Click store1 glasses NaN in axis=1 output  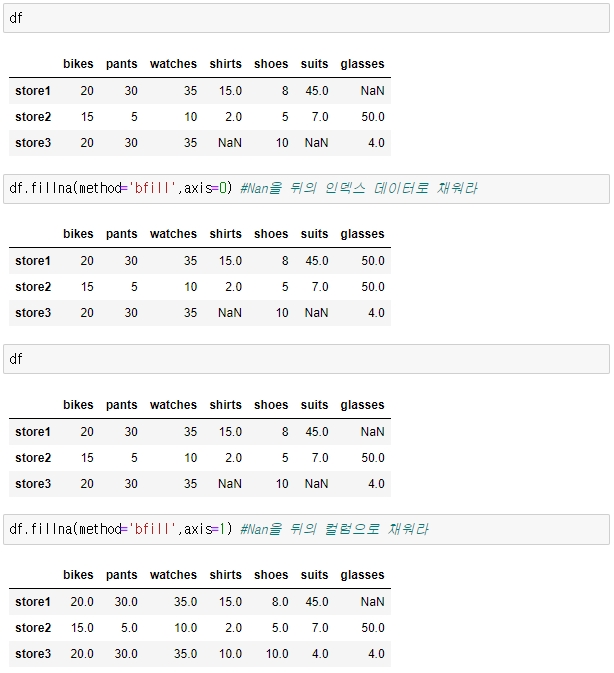click(x=372, y=602)
